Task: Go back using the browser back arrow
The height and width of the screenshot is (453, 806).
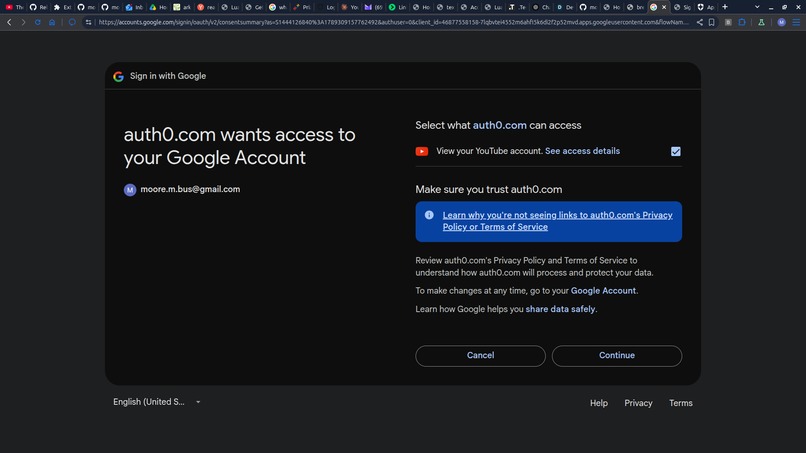Action: pos(9,22)
